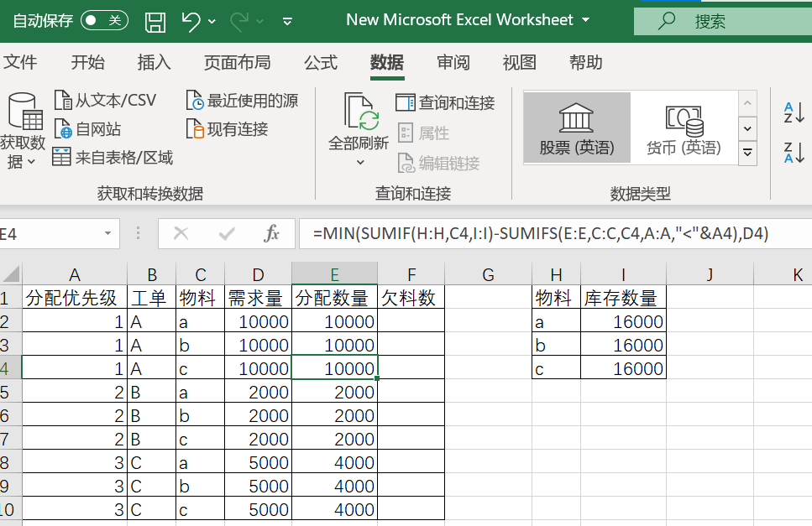Screen dimensions: 812x526
Task: Click the grayed-out Redo arrow icon
Action: tap(240, 22)
